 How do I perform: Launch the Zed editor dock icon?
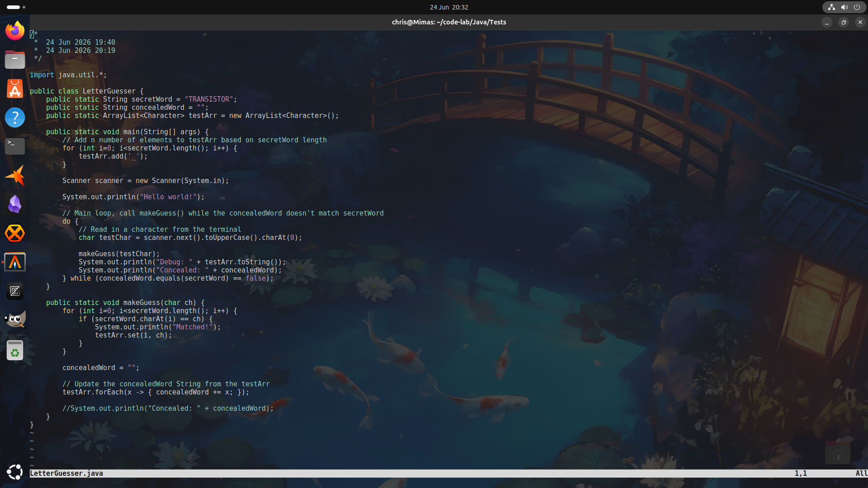(15, 291)
